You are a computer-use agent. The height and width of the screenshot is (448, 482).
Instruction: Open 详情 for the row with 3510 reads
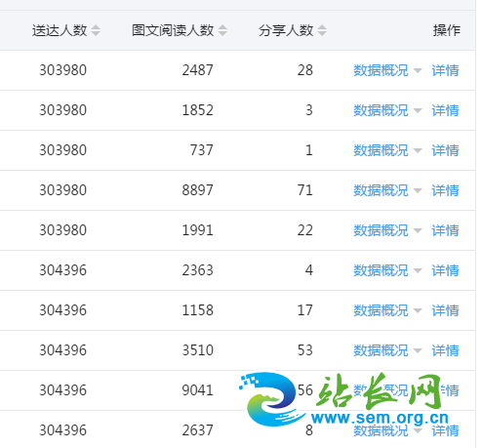(445, 350)
